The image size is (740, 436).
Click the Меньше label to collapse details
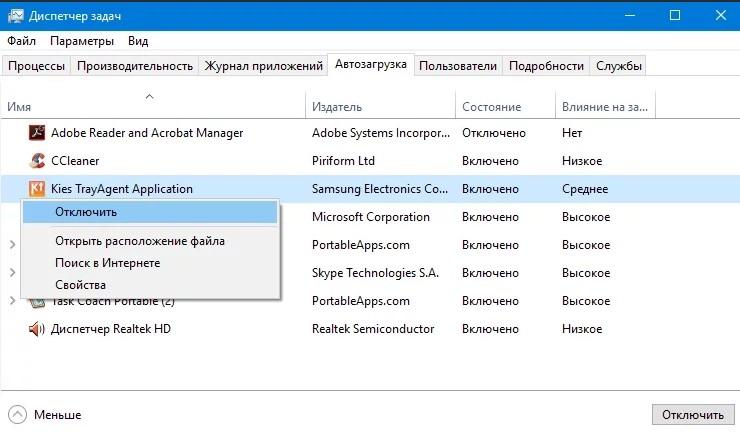(x=58, y=415)
